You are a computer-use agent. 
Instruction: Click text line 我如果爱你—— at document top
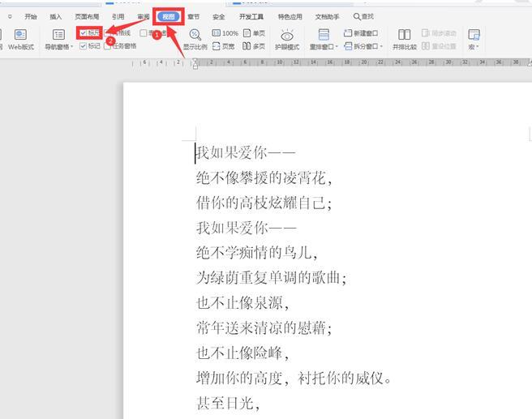[246, 153]
